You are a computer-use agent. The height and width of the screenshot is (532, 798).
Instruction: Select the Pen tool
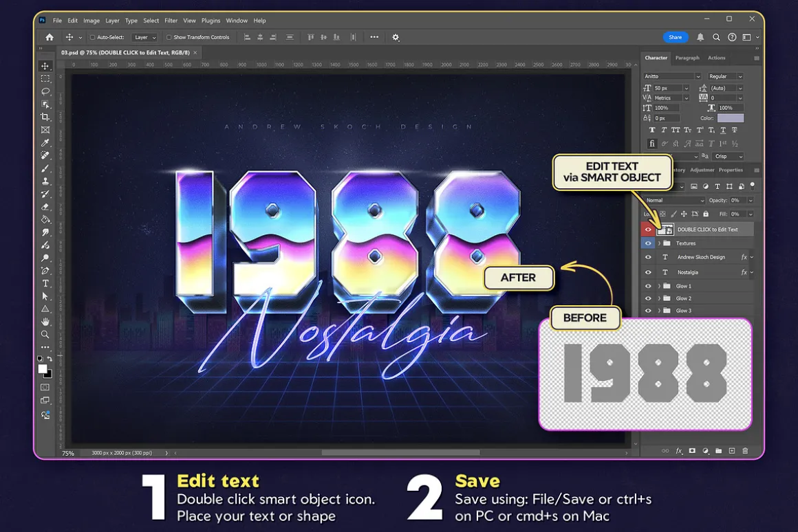point(45,271)
